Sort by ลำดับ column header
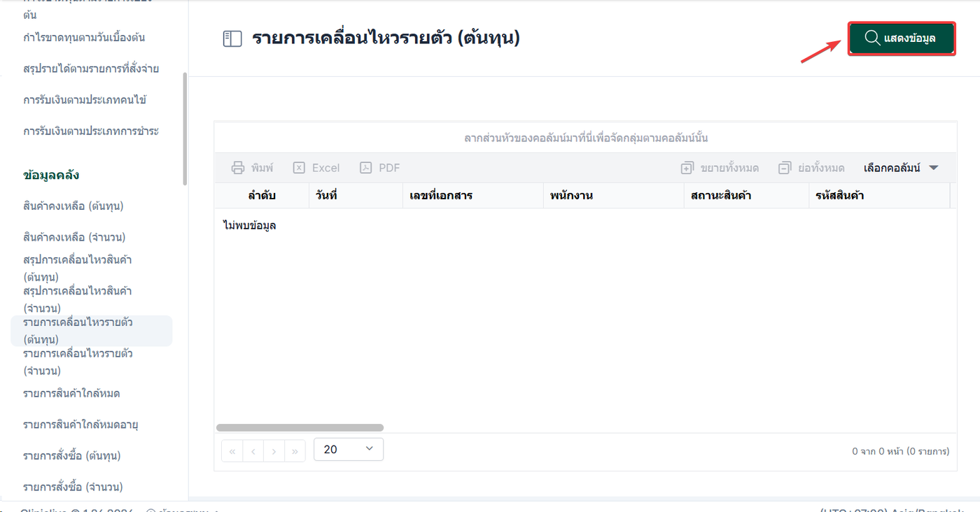The width and height of the screenshot is (980, 512). (x=262, y=196)
